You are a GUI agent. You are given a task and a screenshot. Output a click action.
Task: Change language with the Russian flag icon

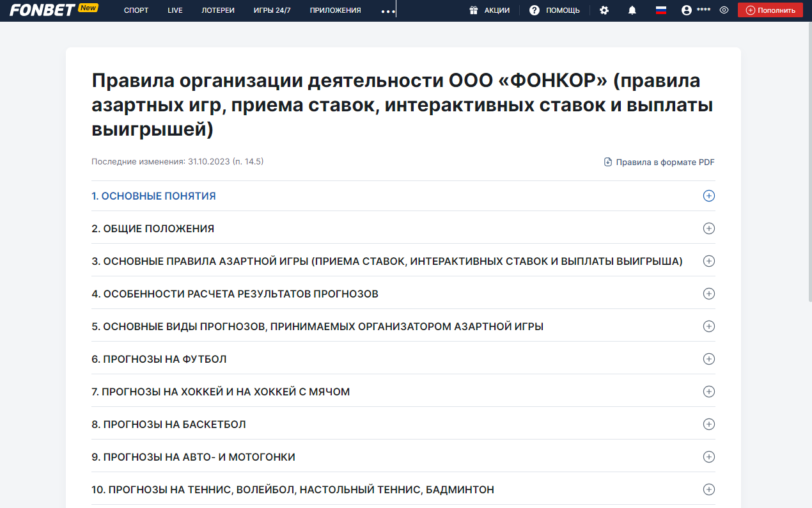pyautogui.click(x=661, y=10)
